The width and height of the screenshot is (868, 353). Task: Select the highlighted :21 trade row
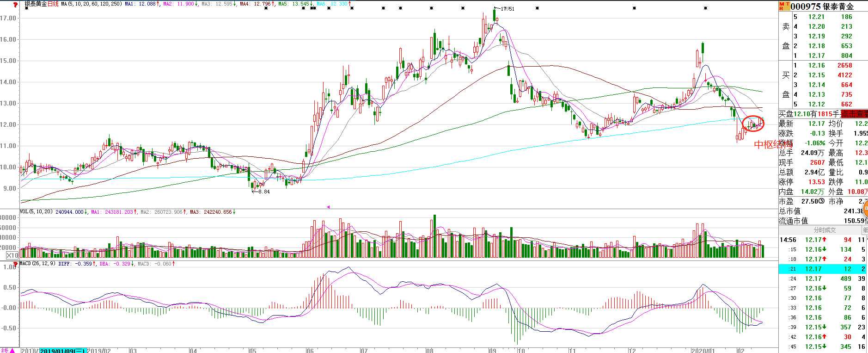coord(823,269)
